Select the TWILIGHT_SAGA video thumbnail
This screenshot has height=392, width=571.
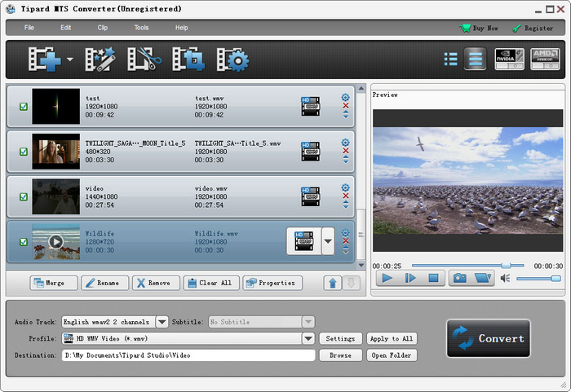click(55, 152)
